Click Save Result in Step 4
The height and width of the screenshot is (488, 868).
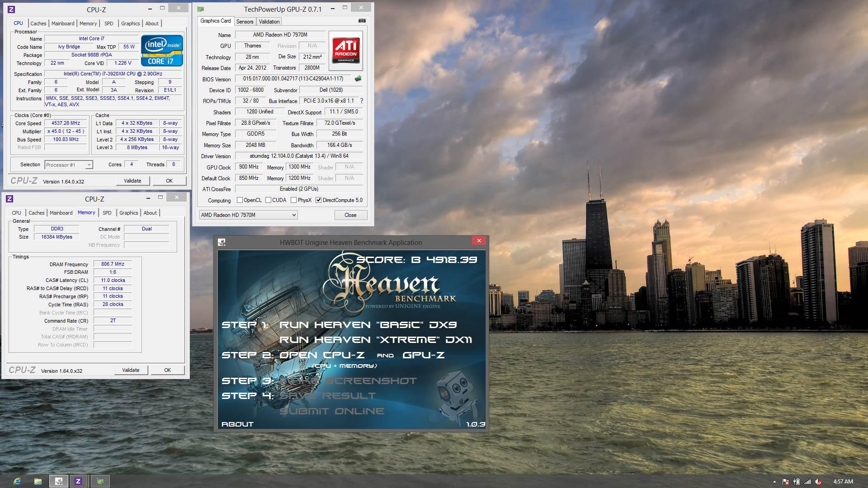click(327, 396)
